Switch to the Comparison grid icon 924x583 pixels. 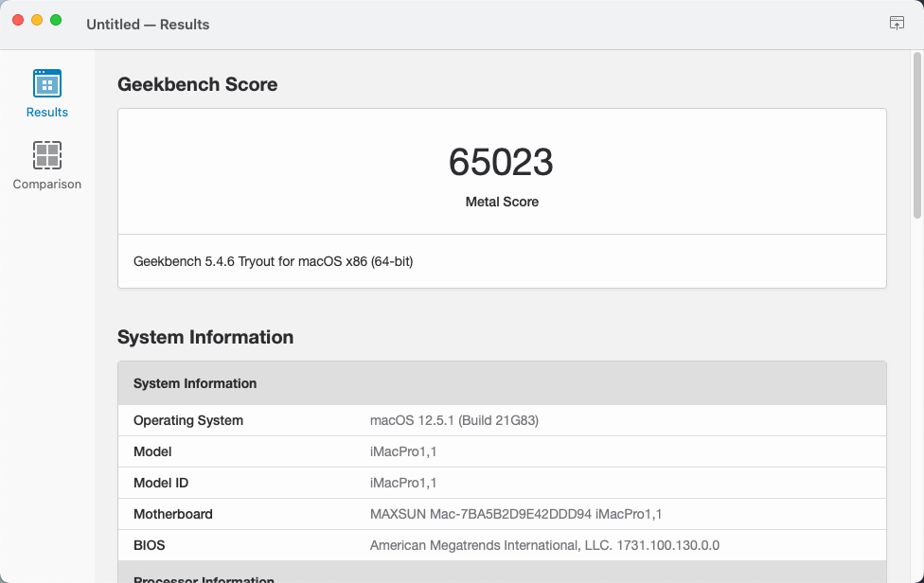pyautogui.click(x=47, y=155)
